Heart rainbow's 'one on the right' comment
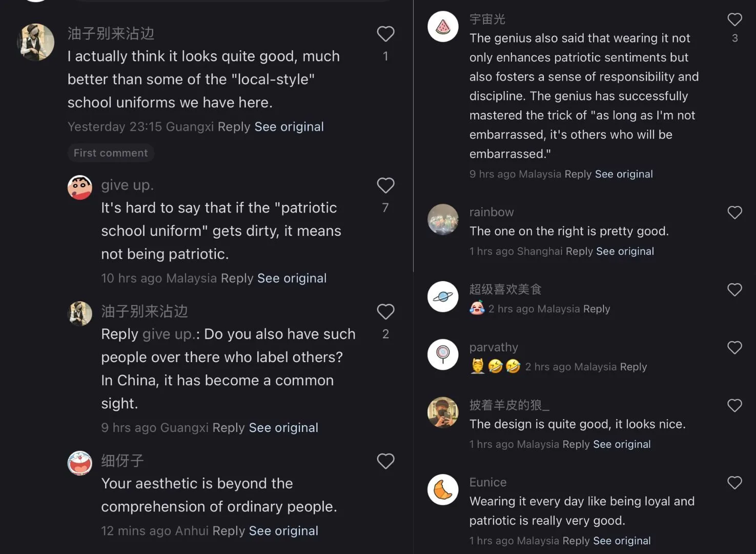Screen dimensions: 756x554 click(734, 212)
